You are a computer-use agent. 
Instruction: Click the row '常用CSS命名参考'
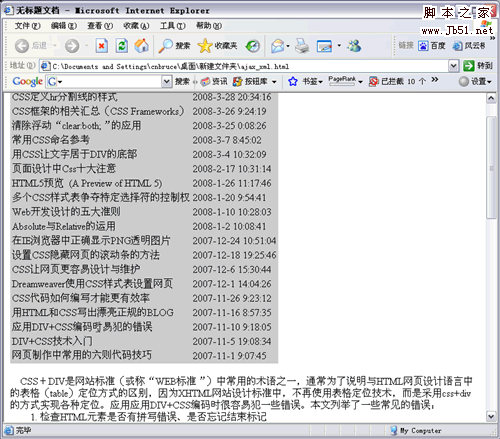(x=144, y=140)
